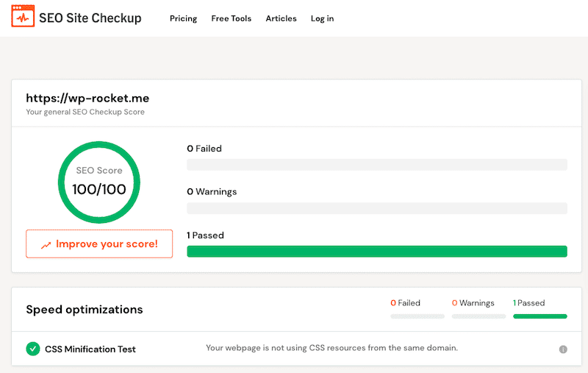Open the Pricing page
The width and height of the screenshot is (588, 373).
(x=183, y=18)
